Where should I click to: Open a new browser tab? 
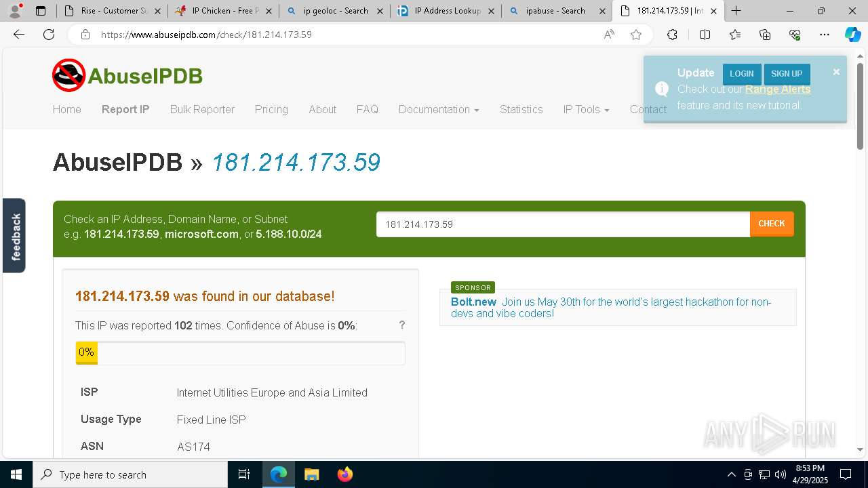pos(736,11)
